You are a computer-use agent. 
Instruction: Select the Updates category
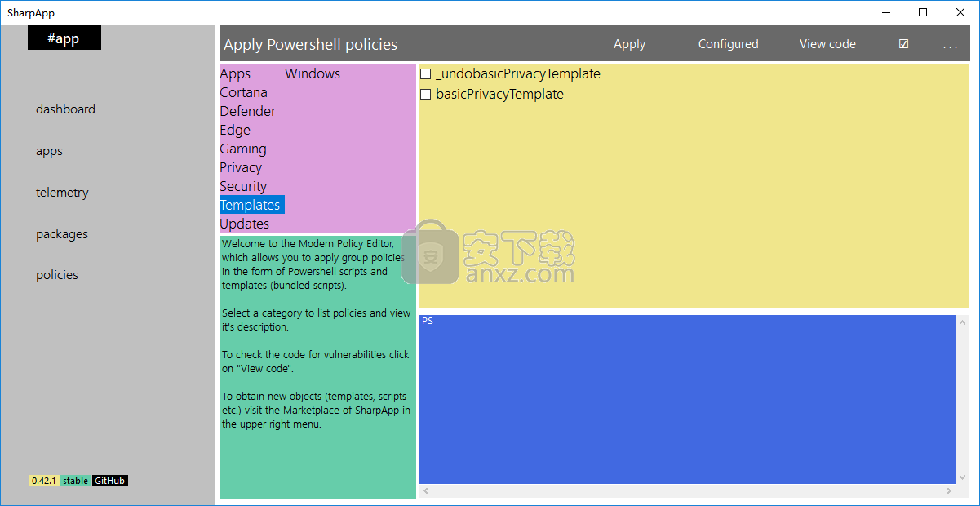click(244, 224)
